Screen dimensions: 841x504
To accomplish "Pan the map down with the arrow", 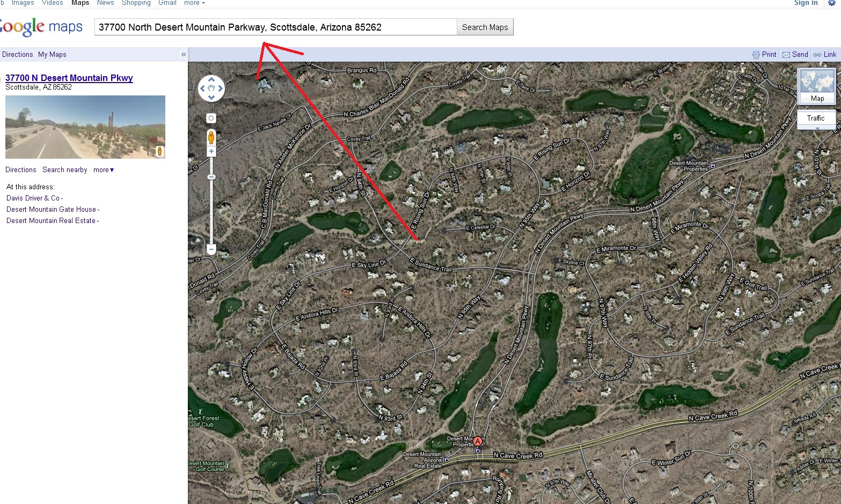I will (x=211, y=98).
